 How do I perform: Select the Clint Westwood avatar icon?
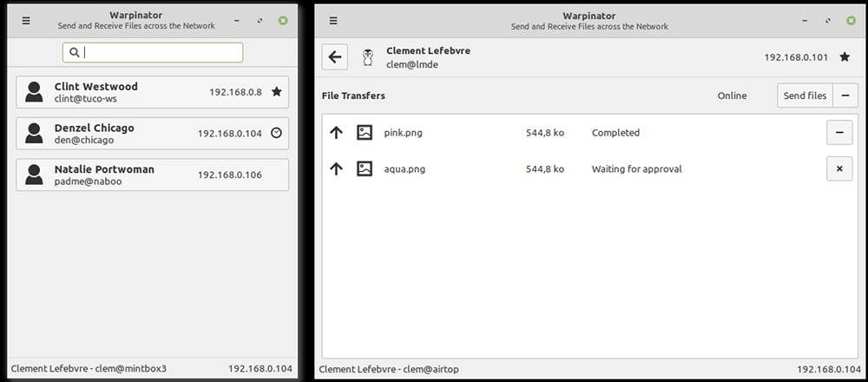tap(34, 92)
